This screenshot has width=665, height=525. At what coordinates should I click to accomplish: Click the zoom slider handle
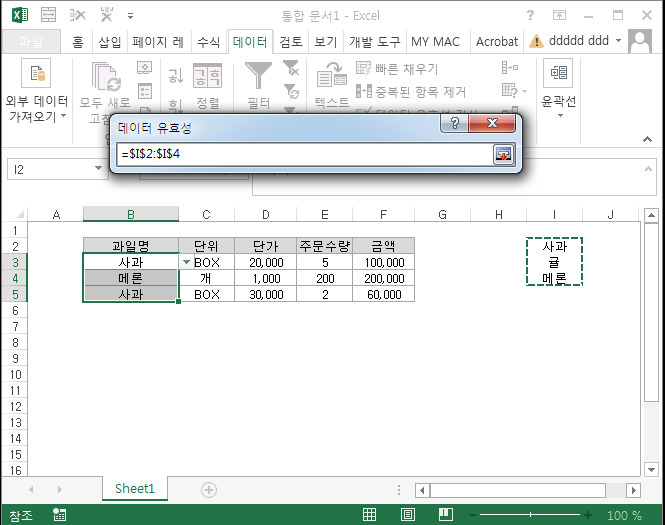[530, 515]
